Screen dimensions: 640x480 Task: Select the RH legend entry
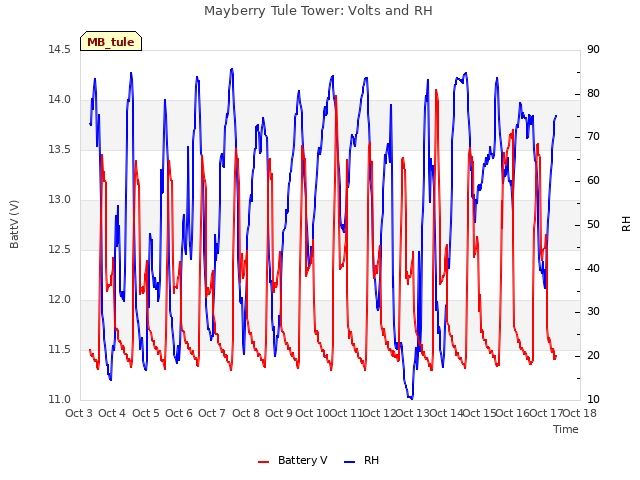(x=361, y=460)
